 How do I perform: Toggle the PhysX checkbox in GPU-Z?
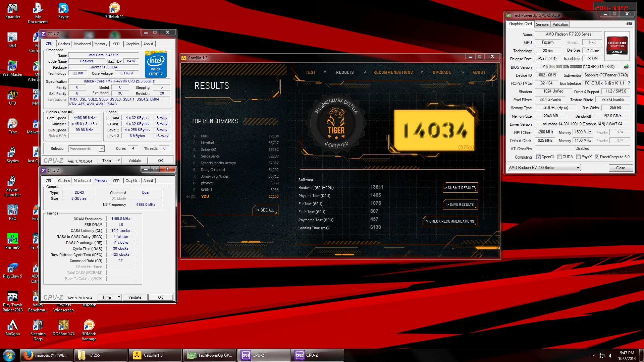578,157
